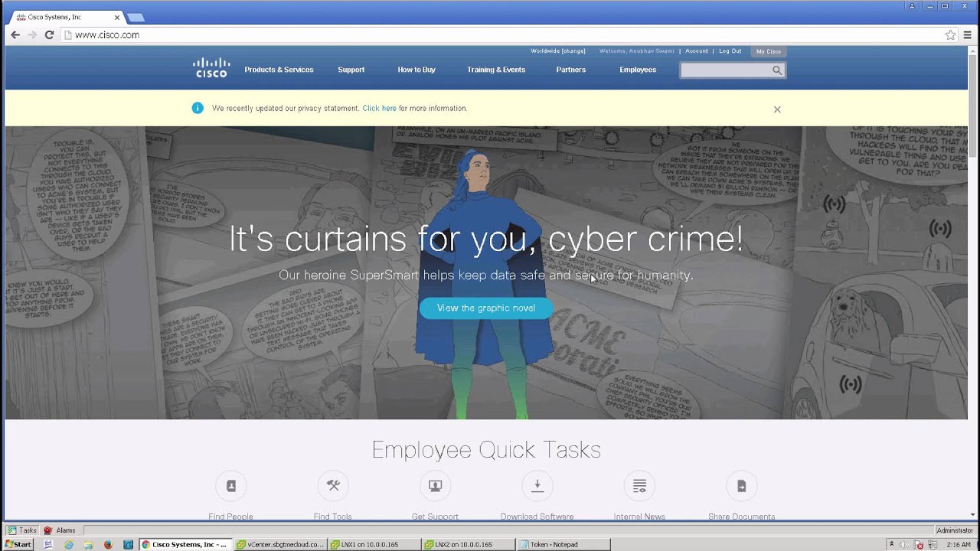Click the Download Software icon
Screen dimensions: 980x551
[x=537, y=486]
